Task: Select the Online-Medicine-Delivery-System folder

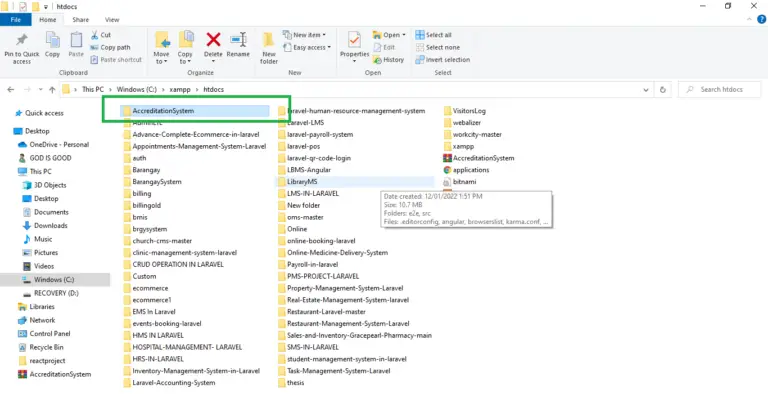Action: [x=333, y=253]
